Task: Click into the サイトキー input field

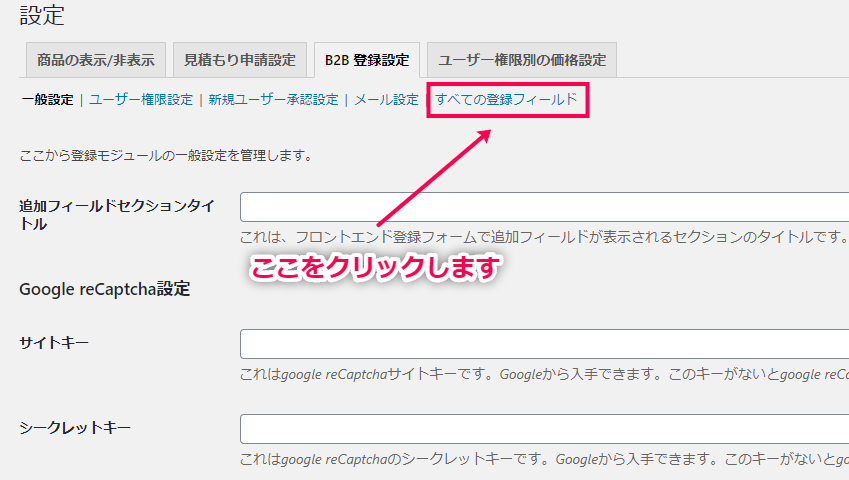Action: tap(544, 344)
